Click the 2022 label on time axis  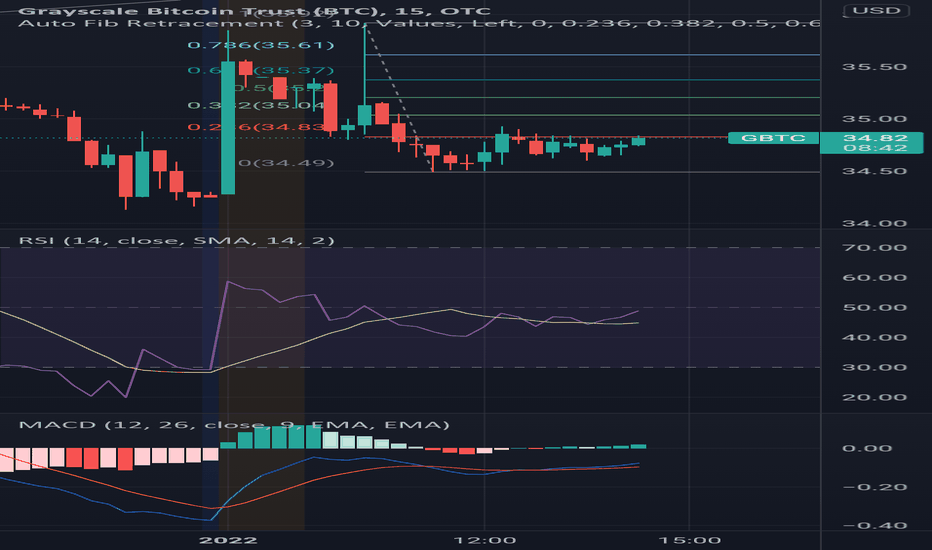pos(228,540)
